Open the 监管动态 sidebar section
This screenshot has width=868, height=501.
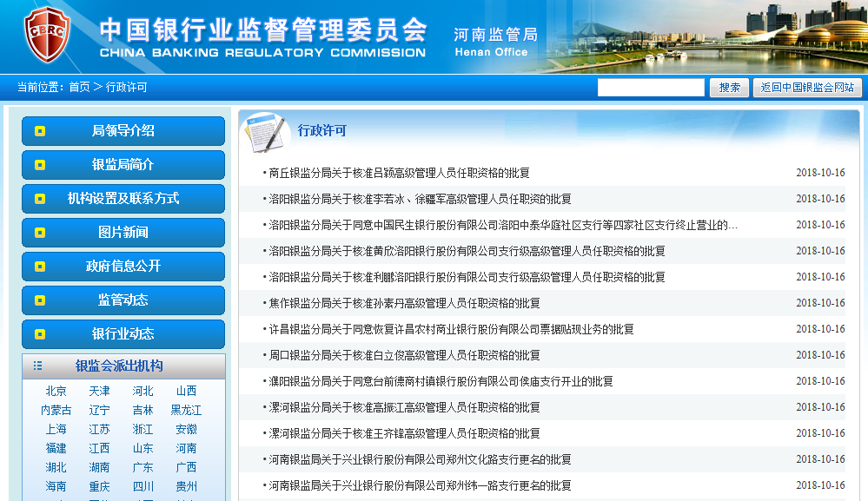tap(123, 300)
